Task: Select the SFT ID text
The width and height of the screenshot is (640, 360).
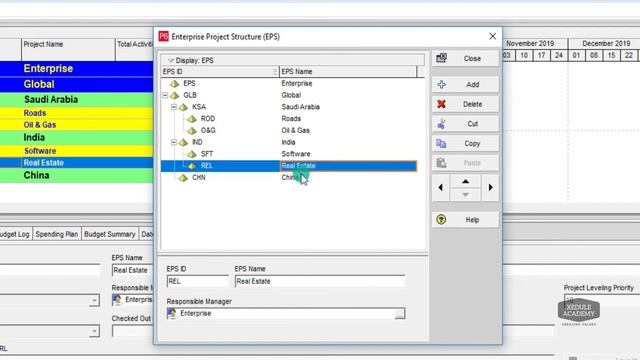Action: [x=207, y=154]
